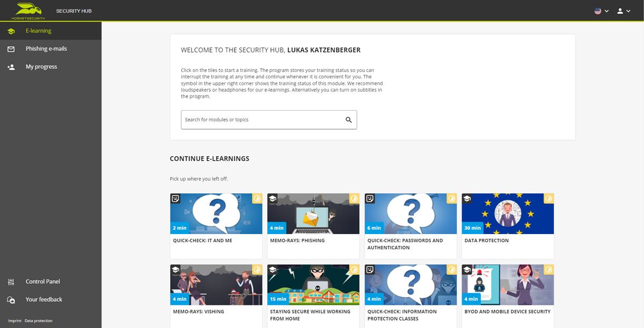This screenshot has width=644, height=328.
Task: Click status icon on Memo-Rays: Phishing tile
Action: pyautogui.click(x=354, y=199)
